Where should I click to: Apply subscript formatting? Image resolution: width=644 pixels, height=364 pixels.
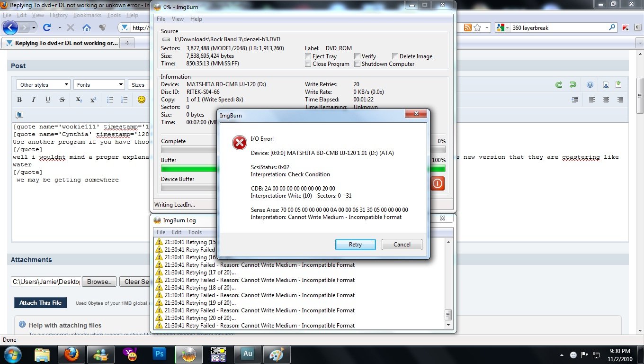tap(79, 100)
